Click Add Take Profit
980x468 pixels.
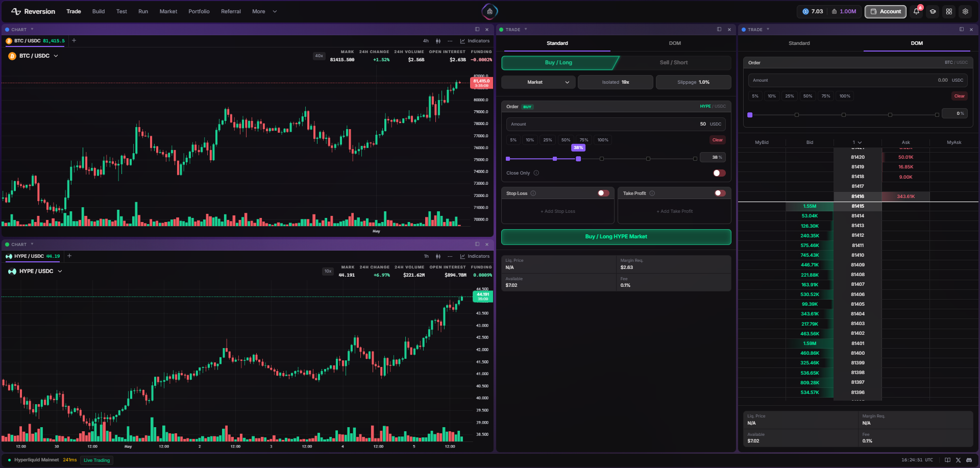pos(674,211)
